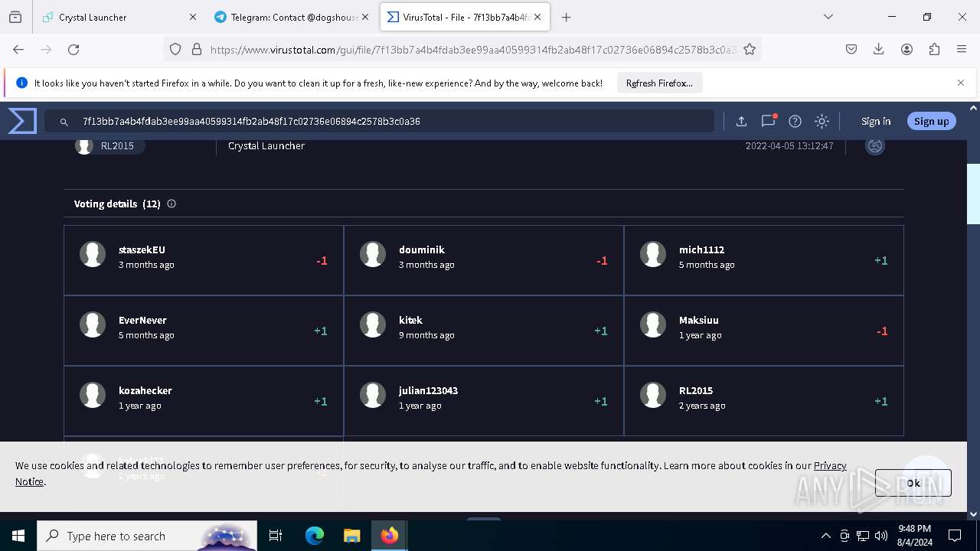Open the Windows Start menu
The image size is (980, 551).
18,536
